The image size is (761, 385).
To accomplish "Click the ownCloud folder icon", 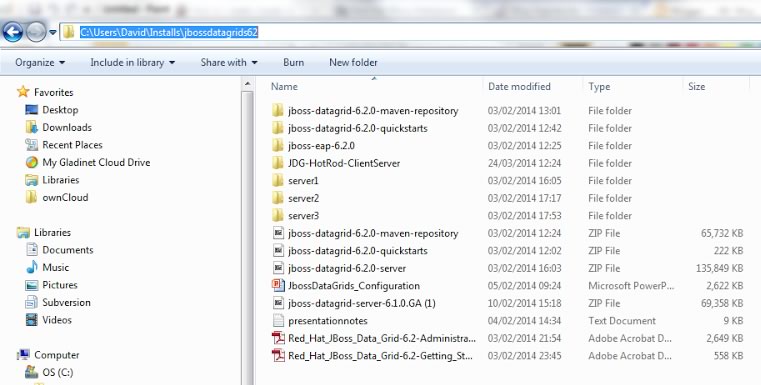I will tap(32, 197).
